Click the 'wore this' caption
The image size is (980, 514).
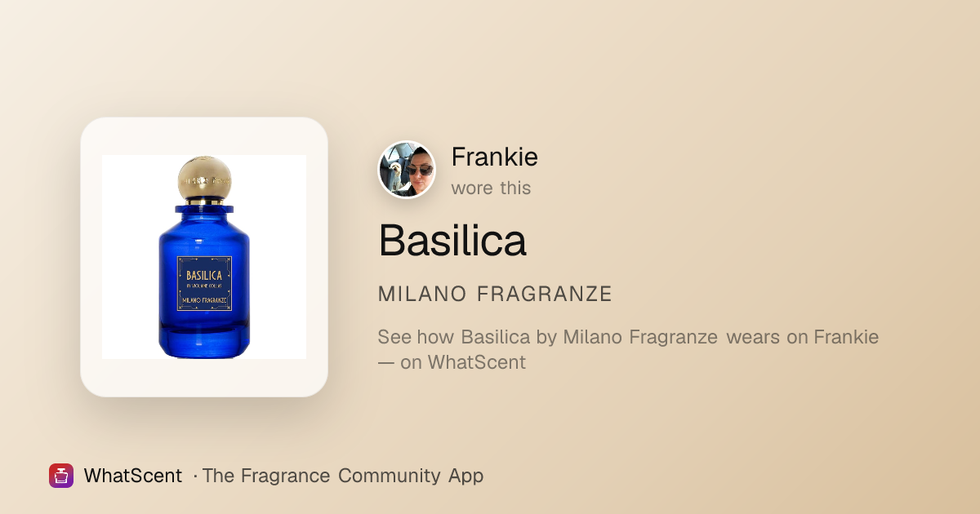coord(491,188)
